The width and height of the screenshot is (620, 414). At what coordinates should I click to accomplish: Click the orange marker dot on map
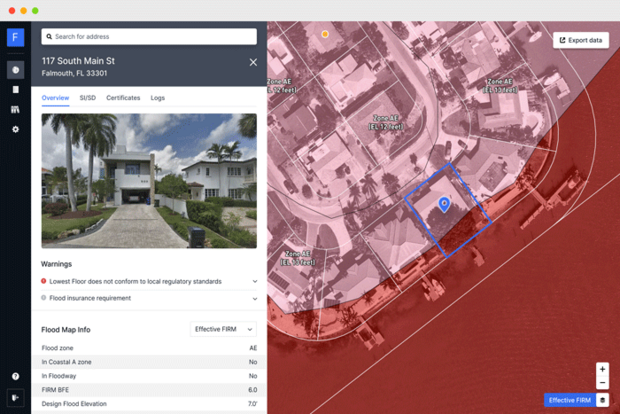[x=325, y=34]
